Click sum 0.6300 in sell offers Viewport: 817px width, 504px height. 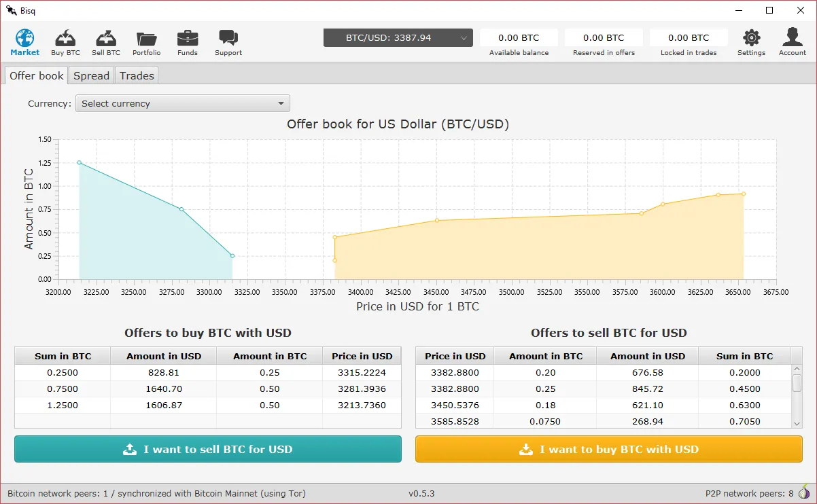[745, 406]
